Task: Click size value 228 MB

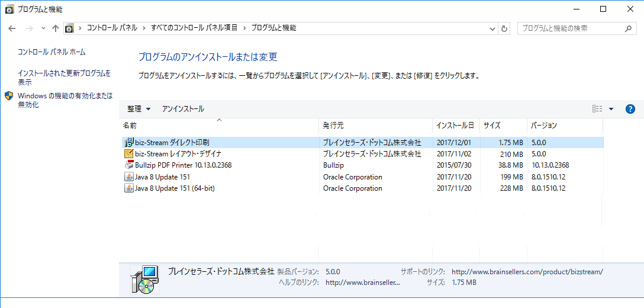Action: pyautogui.click(x=511, y=188)
